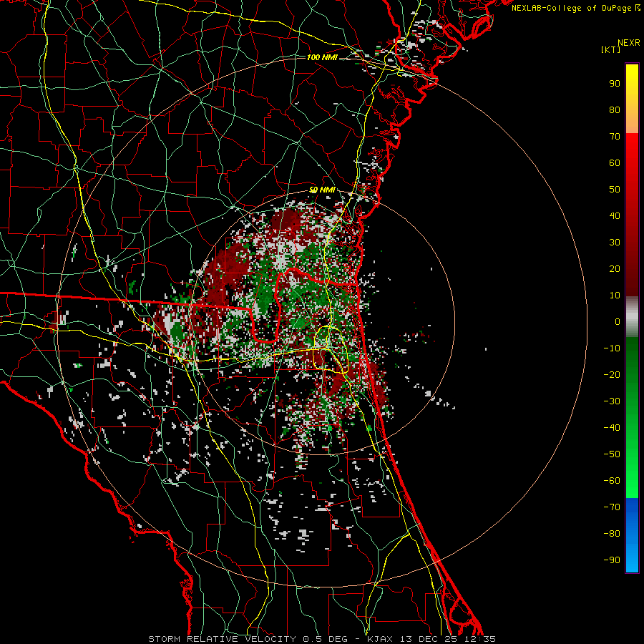Click the NEXLAB-College of DuPage watermark text

click(x=575, y=8)
